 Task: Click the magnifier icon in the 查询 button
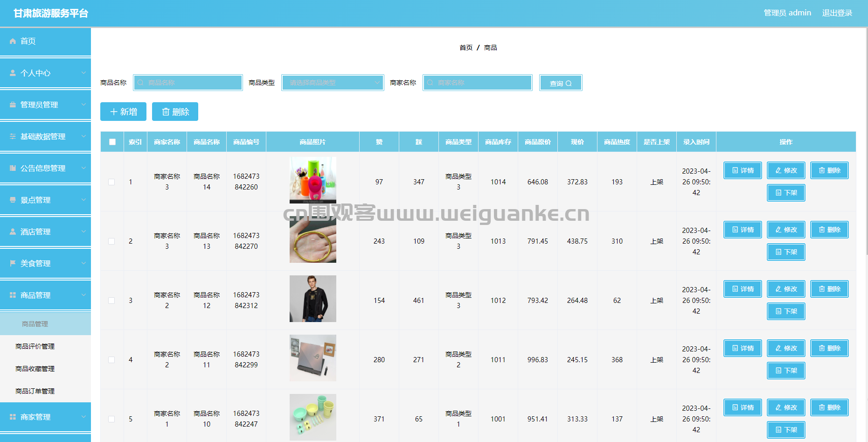pos(569,84)
